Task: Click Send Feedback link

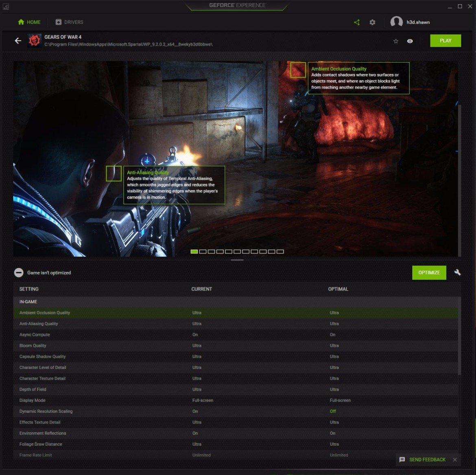Action: [427, 460]
